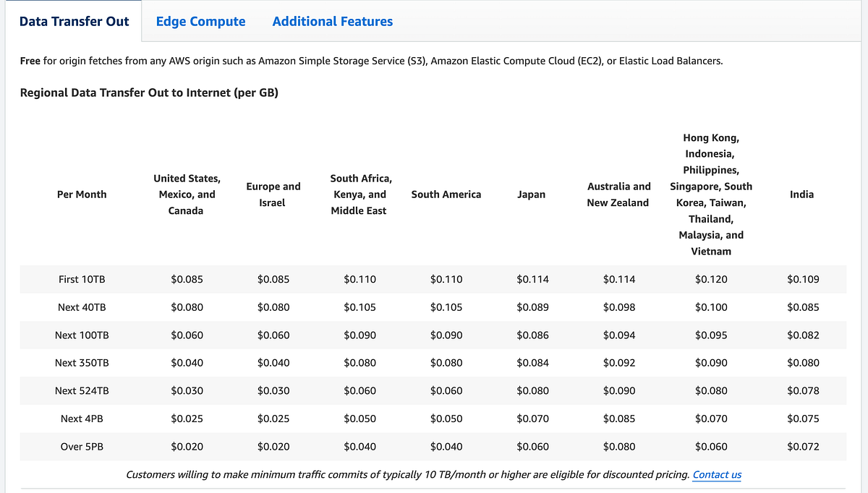Image resolution: width=868 pixels, height=493 pixels.
Task: Click the Europe and Israel column header
Action: tap(273, 194)
